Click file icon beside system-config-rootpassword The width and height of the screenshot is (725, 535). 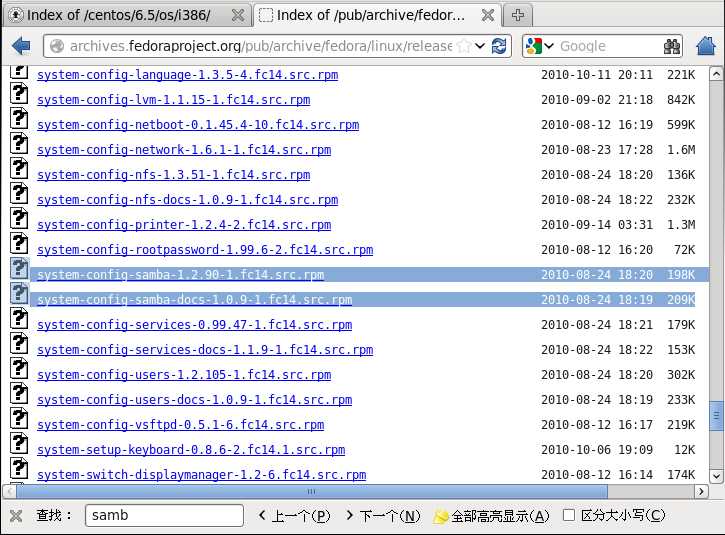coord(19,243)
